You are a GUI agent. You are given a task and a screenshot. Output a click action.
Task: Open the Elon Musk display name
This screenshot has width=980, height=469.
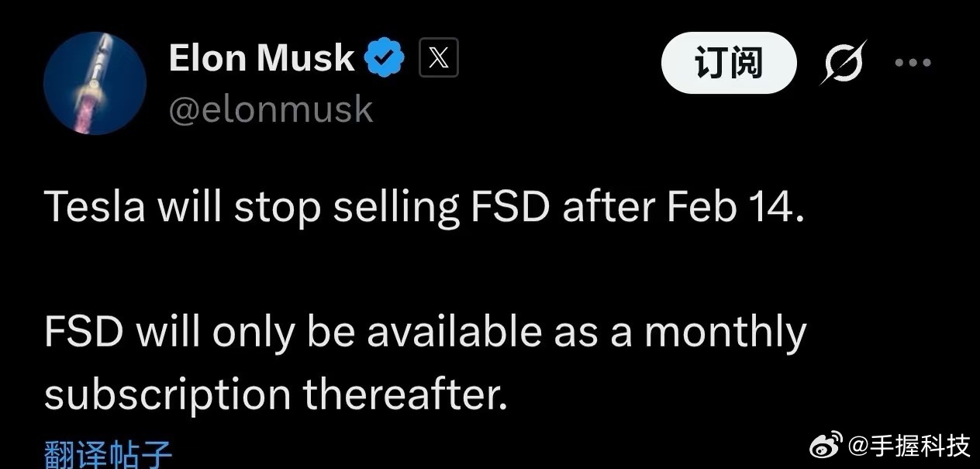(x=262, y=59)
